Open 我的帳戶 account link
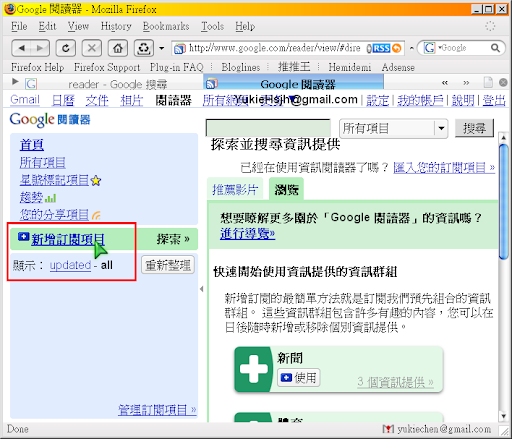512x439 pixels. (x=420, y=100)
